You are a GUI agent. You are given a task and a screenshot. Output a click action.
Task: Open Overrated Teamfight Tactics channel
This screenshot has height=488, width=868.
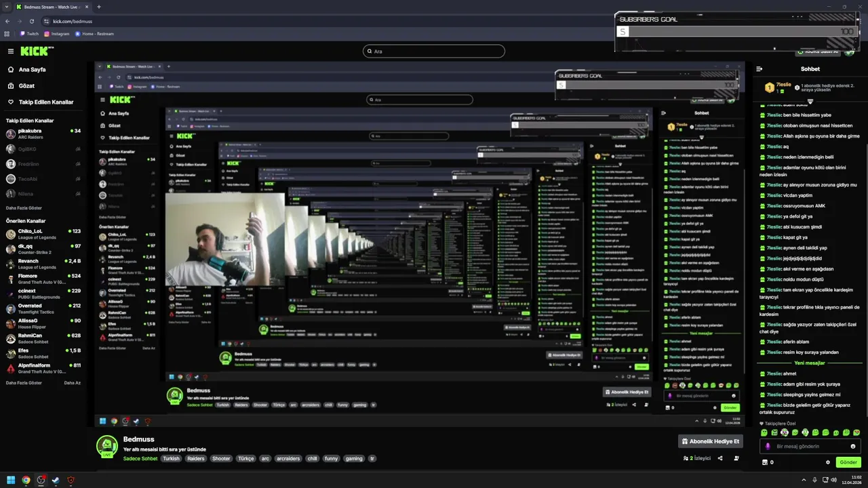click(x=43, y=308)
